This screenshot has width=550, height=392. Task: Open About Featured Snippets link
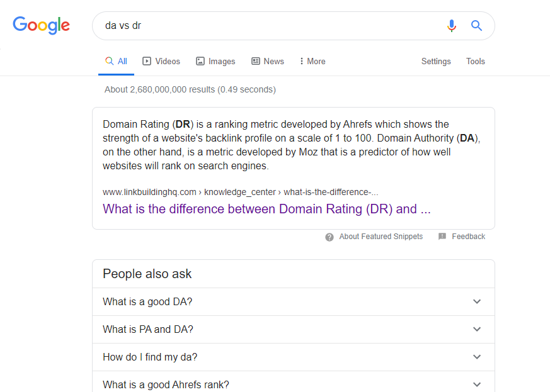tap(381, 237)
